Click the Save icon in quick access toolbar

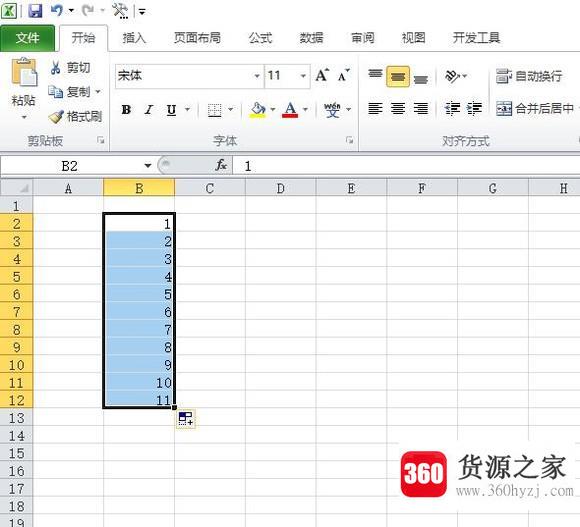click(x=35, y=10)
